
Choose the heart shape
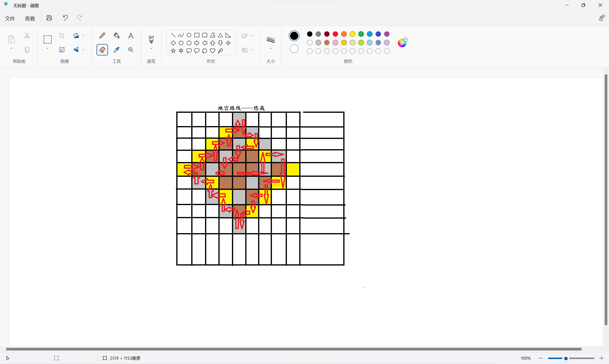212,51
